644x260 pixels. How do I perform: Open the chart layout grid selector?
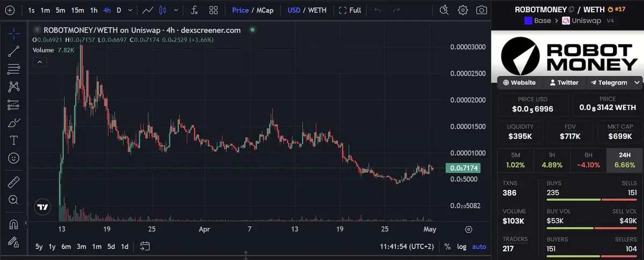point(214,10)
